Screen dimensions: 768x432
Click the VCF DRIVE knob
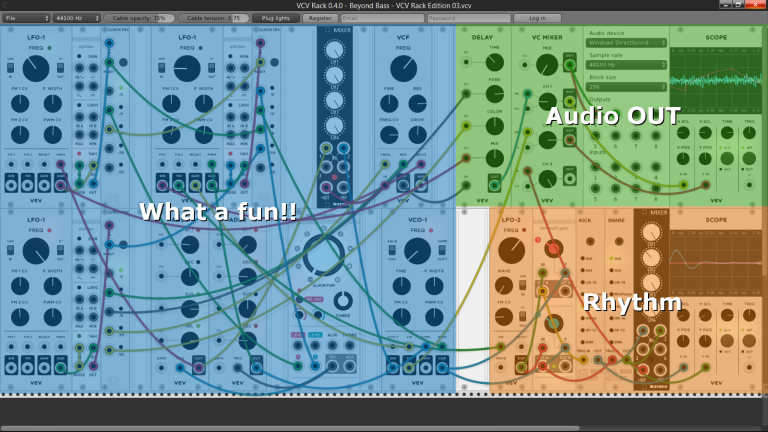[417, 135]
